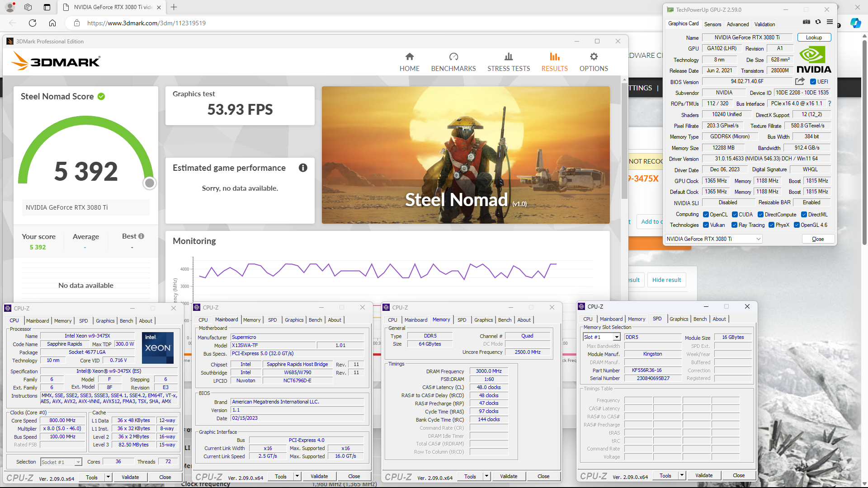This screenshot has height=488, width=868.
Task: Click green validation checkmark by Steel Nomad Score
Action: tap(101, 96)
